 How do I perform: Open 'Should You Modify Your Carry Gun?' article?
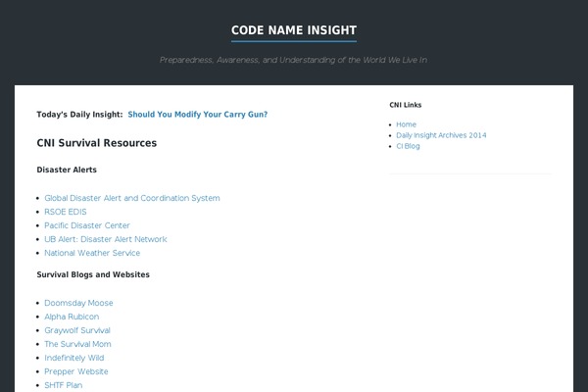198,115
